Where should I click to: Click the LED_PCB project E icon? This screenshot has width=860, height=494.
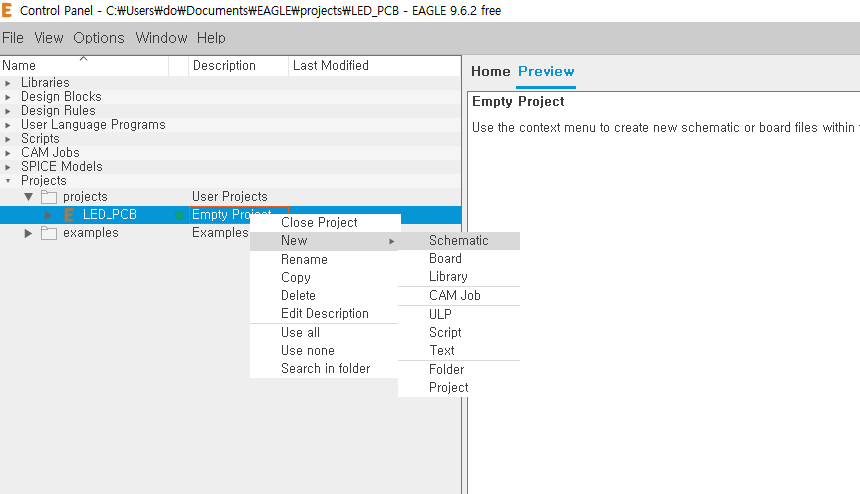tap(69, 215)
